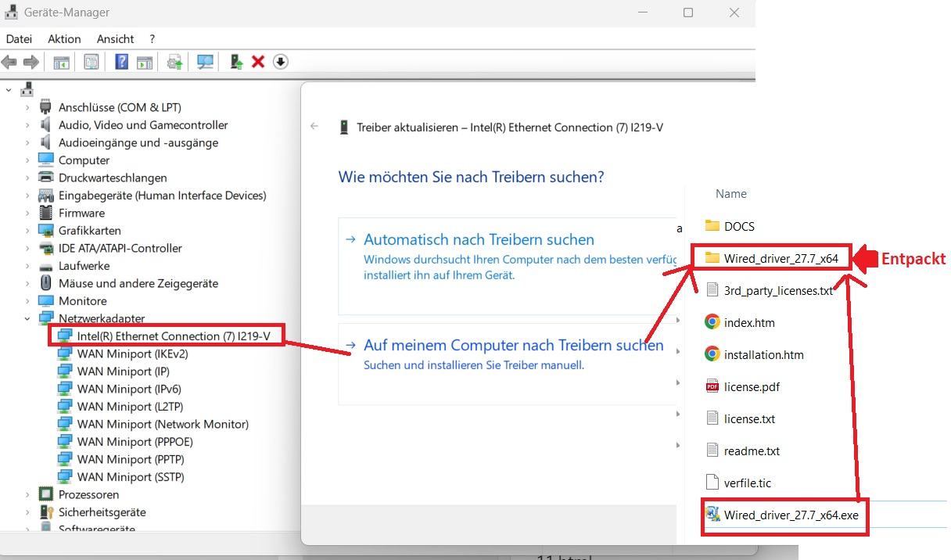Open the Properties toolbar icon
Screen dimensions: 951x560
(92, 62)
